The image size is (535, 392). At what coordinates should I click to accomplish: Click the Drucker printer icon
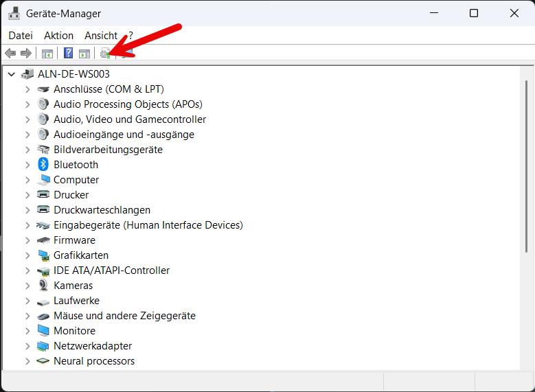pyautogui.click(x=43, y=195)
